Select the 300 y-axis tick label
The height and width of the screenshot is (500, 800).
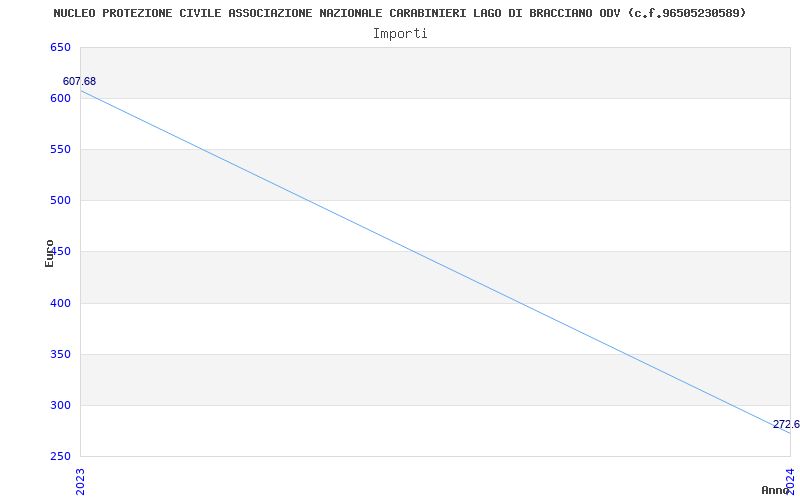pyautogui.click(x=60, y=405)
